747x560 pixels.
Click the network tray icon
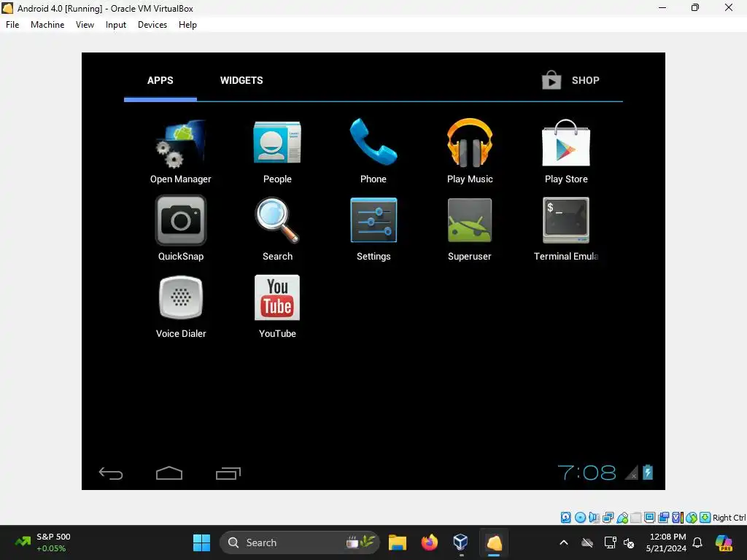pos(610,542)
